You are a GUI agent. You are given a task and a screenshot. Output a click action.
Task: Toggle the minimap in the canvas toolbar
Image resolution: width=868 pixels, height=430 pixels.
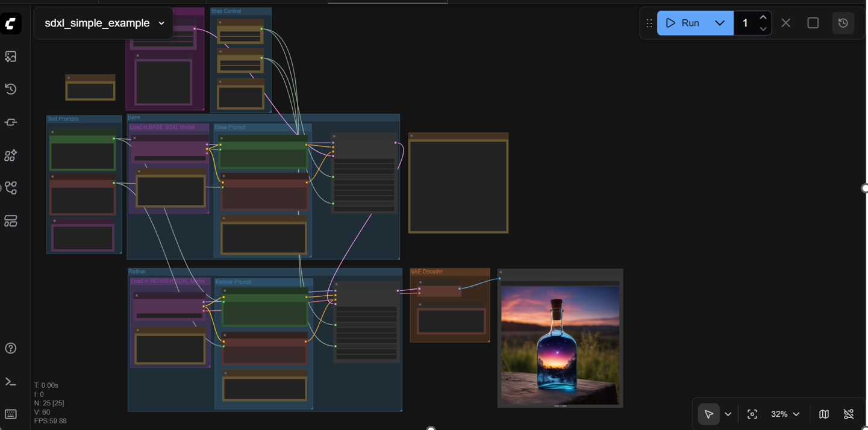tap(823, 414)
